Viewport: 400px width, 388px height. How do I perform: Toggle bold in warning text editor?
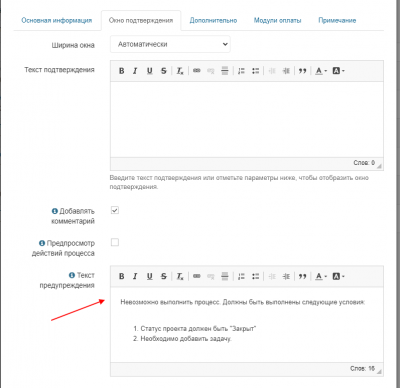pyautogui.click(x=122, y=276)
